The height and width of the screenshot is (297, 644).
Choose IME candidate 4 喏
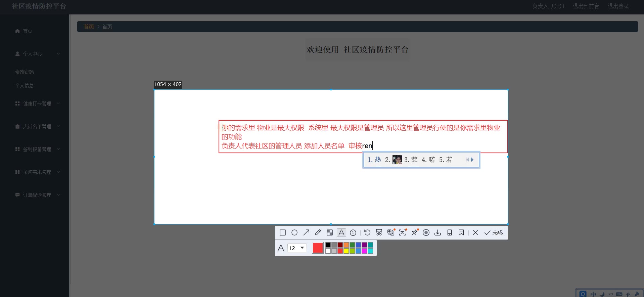point(428,160)
